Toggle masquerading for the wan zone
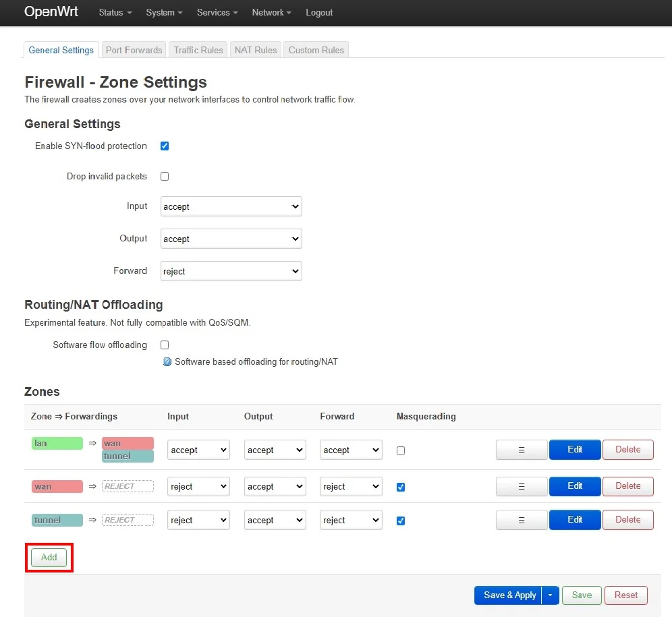 (x=401, y=487)
